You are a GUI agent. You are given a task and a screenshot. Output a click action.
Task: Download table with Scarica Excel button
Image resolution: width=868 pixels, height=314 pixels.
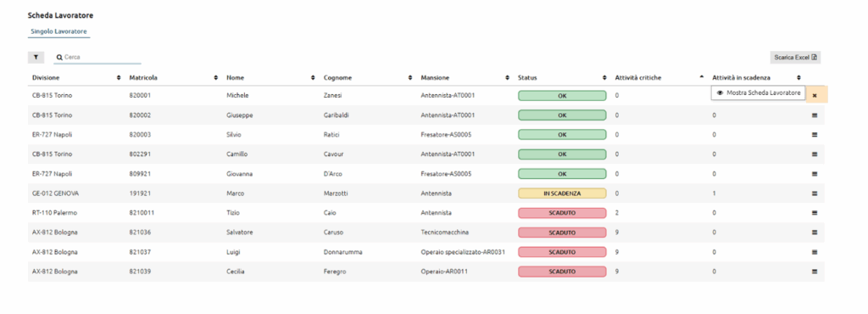click(x=795, y=57)
